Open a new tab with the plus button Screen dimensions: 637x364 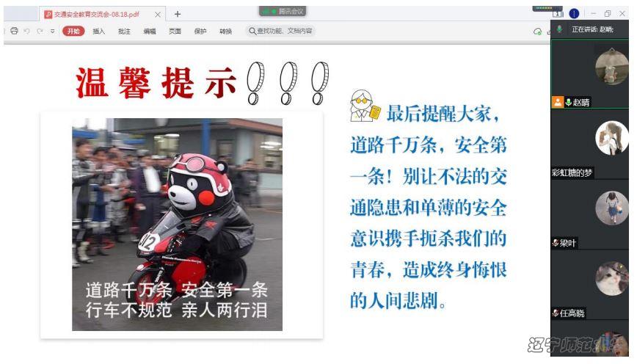(x=178, y=14)
